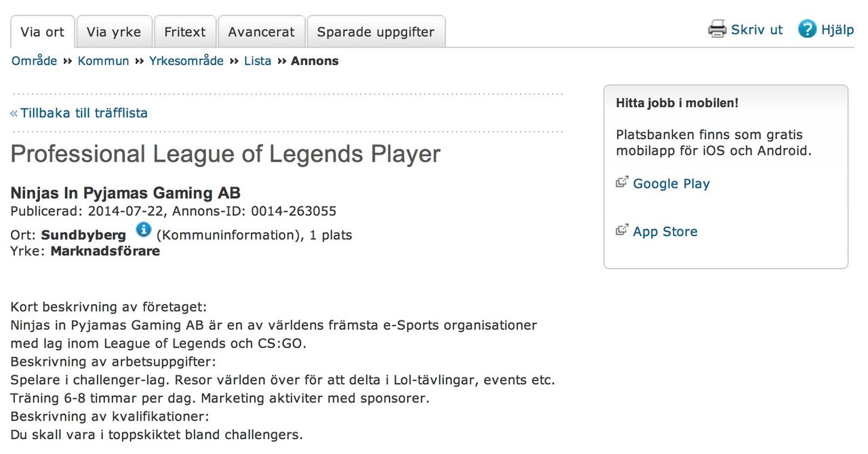Click the blue question mark help icon

click(x=807, y=29)
